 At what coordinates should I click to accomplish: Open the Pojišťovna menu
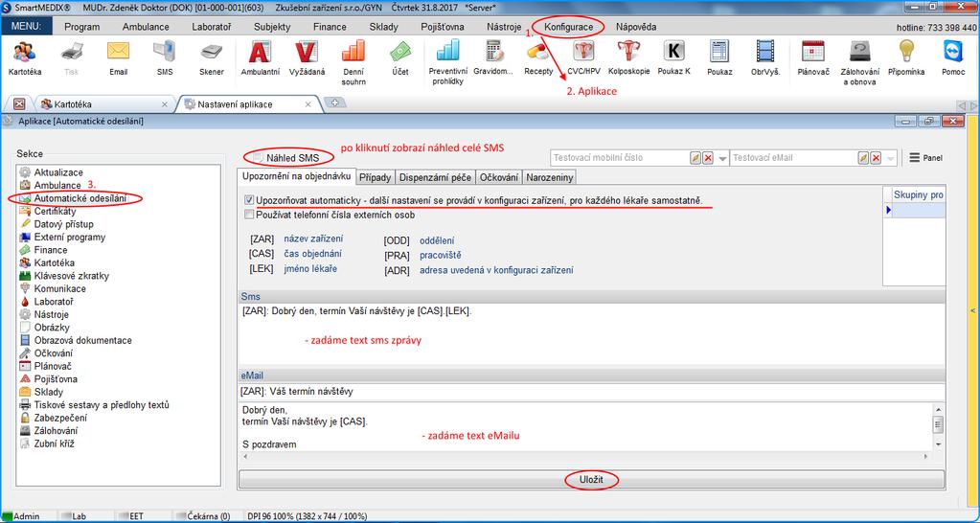click(442, 27)
